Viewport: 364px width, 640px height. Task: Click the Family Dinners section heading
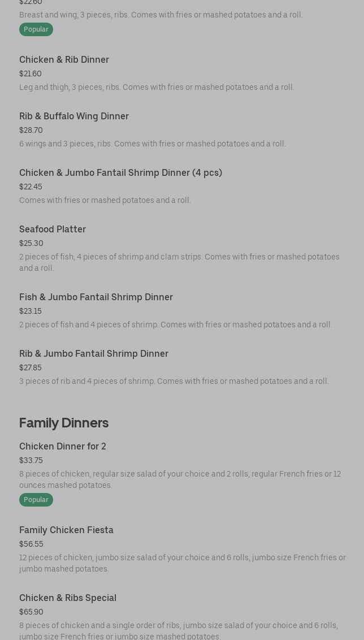click(64, 423)
